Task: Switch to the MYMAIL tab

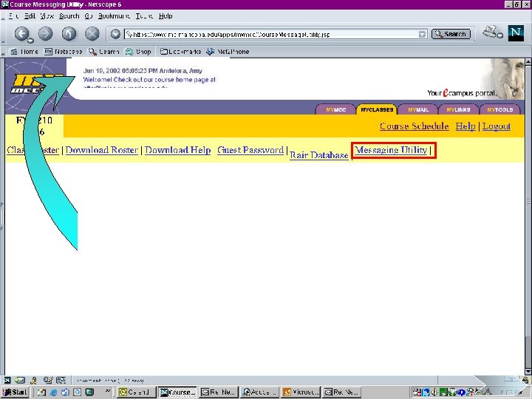Action: (418, 109)
